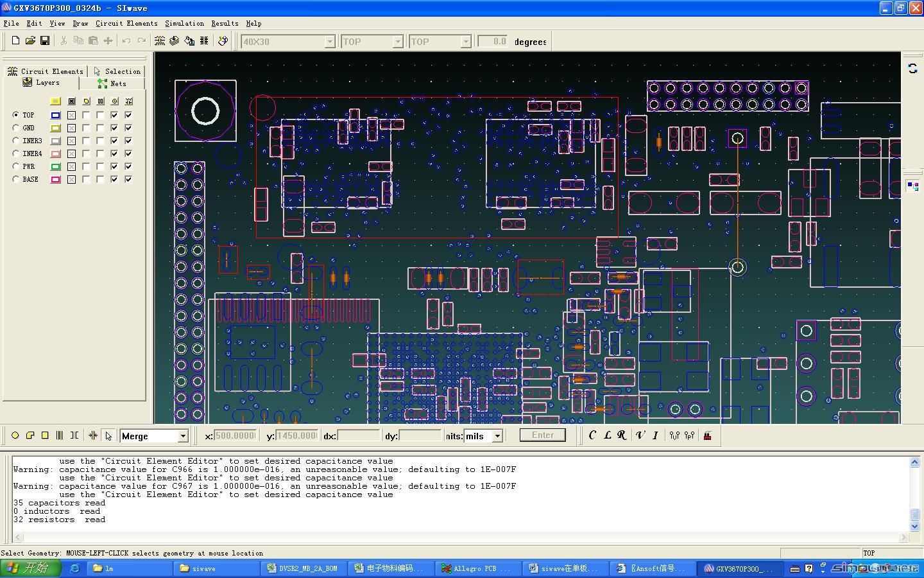Image resolution: width=924 pixels, height=578 pixels.
Task: Click the Enter button
Action: tap(543, 435)
